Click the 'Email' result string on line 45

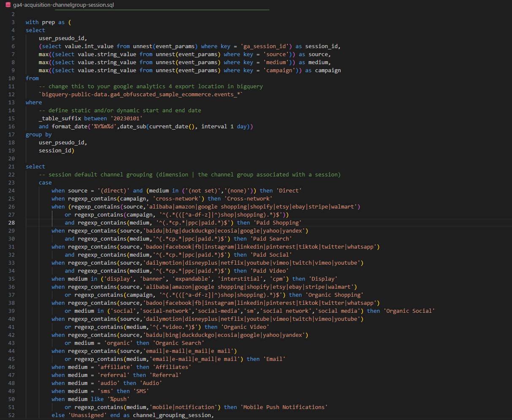click(x=274, y=359)
